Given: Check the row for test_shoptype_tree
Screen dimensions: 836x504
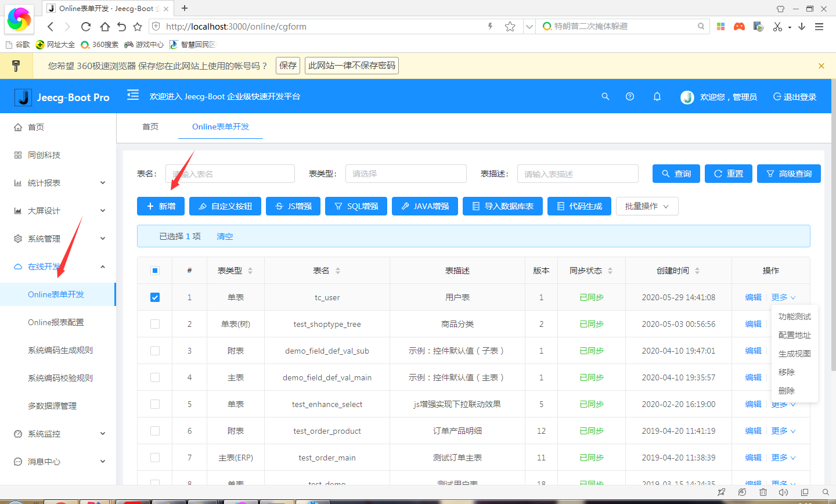Looking at the screenshot, I should [155, 323].
